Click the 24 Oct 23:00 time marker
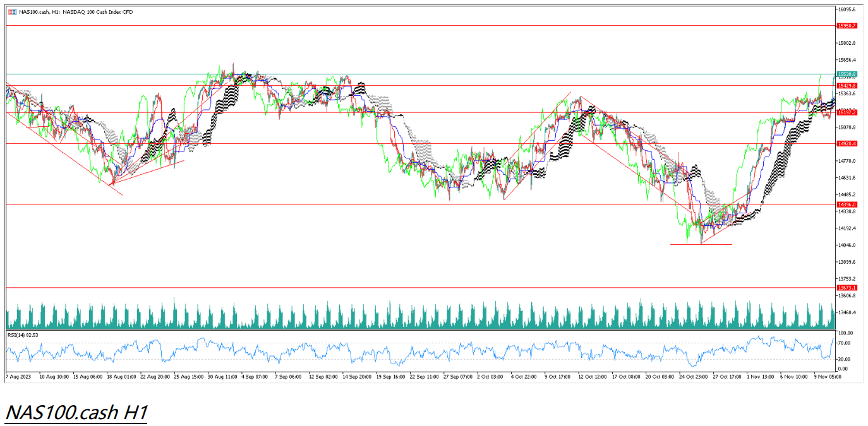868x426 pixels. pos(694,376)
